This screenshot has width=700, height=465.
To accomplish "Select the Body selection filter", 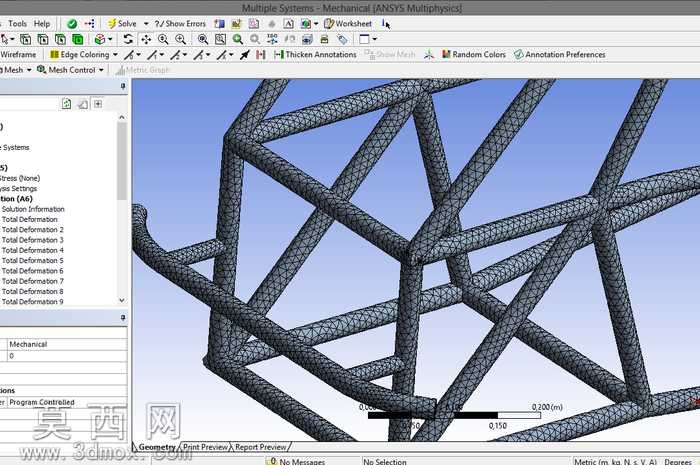I will point(78,39).
